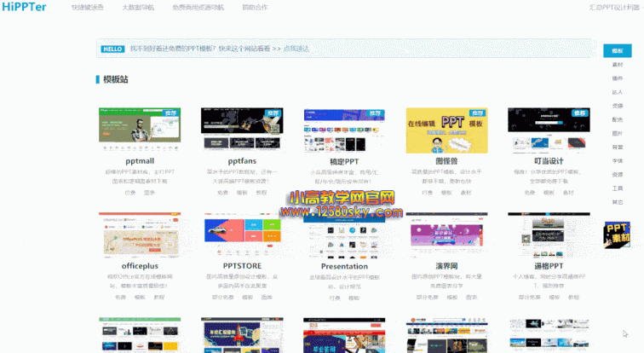Open the PPTSTORE site thumbnail
The height and width of the screenshot is (353, 644).
(242, 235)
